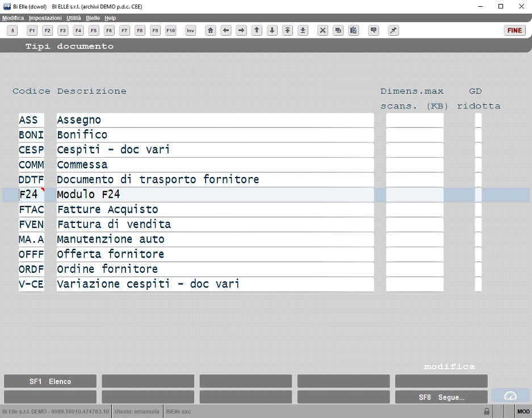Click the F1 toolbar key
Viewport: 532px width, 418px height.
32,31
